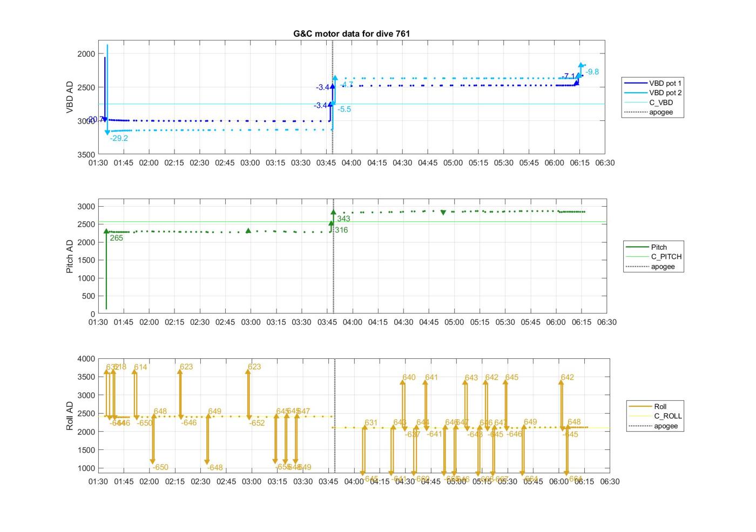
Task: Click the '1500' tick on the Roll AD axis
Action: (x=86, y=450)
